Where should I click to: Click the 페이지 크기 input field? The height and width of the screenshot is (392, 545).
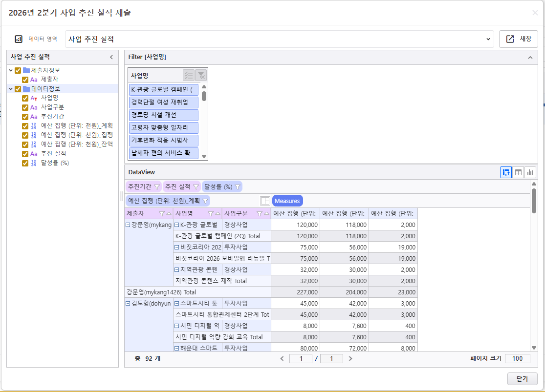click(518, 359)
